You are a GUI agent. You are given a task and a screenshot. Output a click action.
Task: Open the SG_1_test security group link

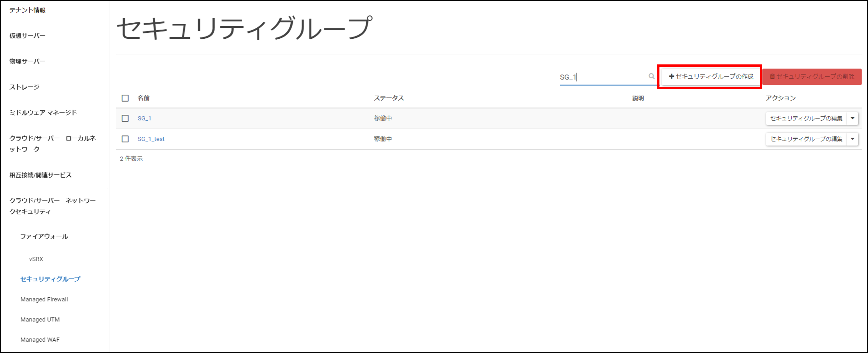151,139
